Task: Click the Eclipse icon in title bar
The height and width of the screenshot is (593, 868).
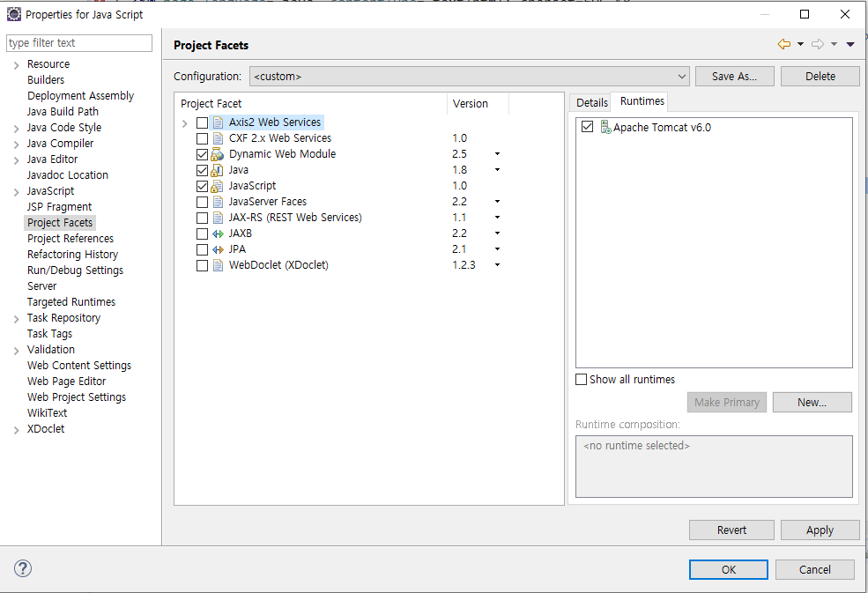Action: [x=14, y=14]
